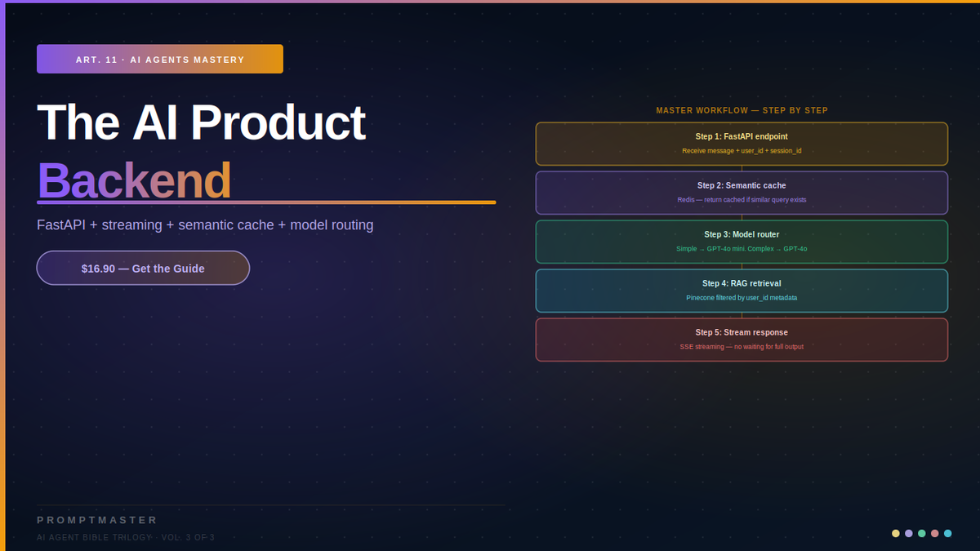This screenshot has width=980, height=551.
Task: Click 'Pinecone filtered by user_id metadata' text
Action: point(742,298)
